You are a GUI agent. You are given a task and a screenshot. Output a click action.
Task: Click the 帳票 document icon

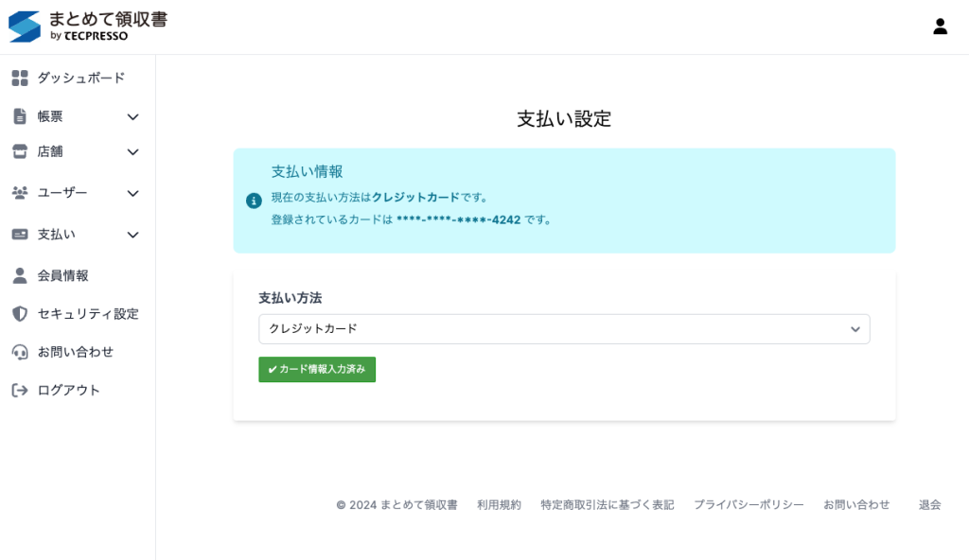pyautogui.click(x=20, y=116)
